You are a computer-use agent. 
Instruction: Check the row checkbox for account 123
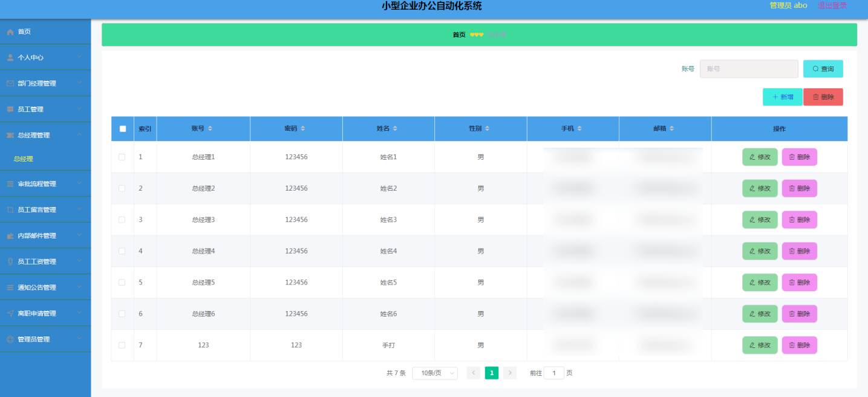point(122,345)
